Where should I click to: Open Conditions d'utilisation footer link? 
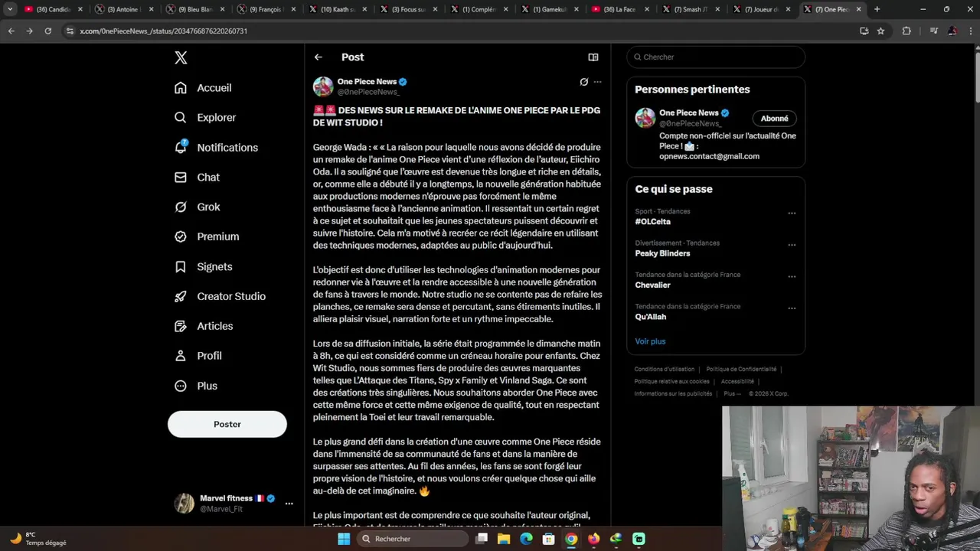(x=664, y=370)
